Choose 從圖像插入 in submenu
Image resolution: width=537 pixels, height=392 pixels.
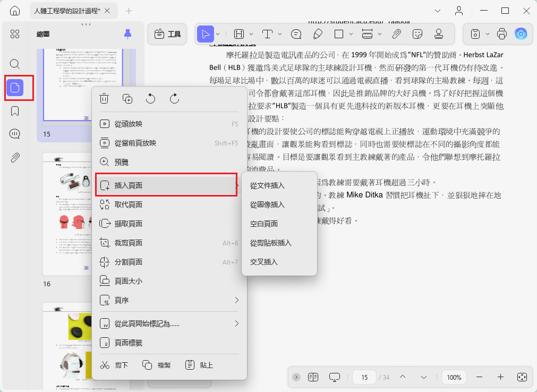(279, 204)
